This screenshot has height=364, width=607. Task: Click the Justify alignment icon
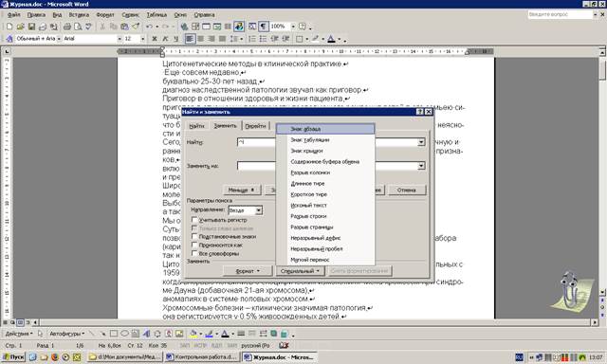(x=222, y=39)
